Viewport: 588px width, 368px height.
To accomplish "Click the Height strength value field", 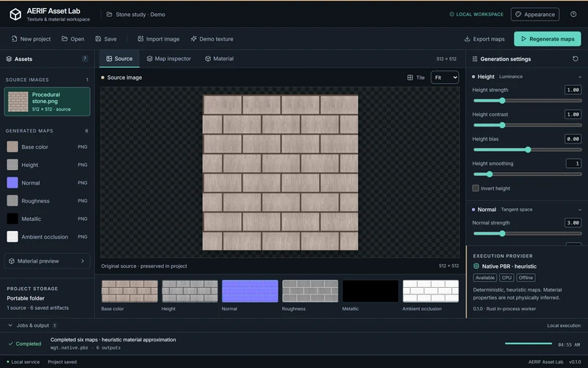I will 573,90.
